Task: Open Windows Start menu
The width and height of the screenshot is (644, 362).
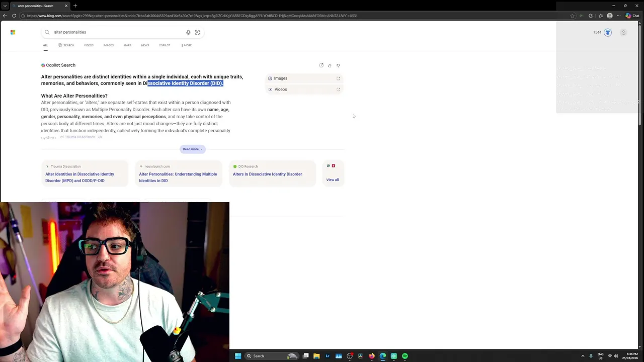Action: 238,356
